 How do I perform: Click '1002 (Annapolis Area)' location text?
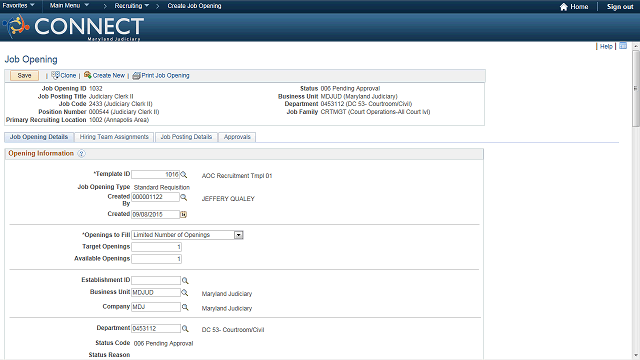(x=119, y=120)
